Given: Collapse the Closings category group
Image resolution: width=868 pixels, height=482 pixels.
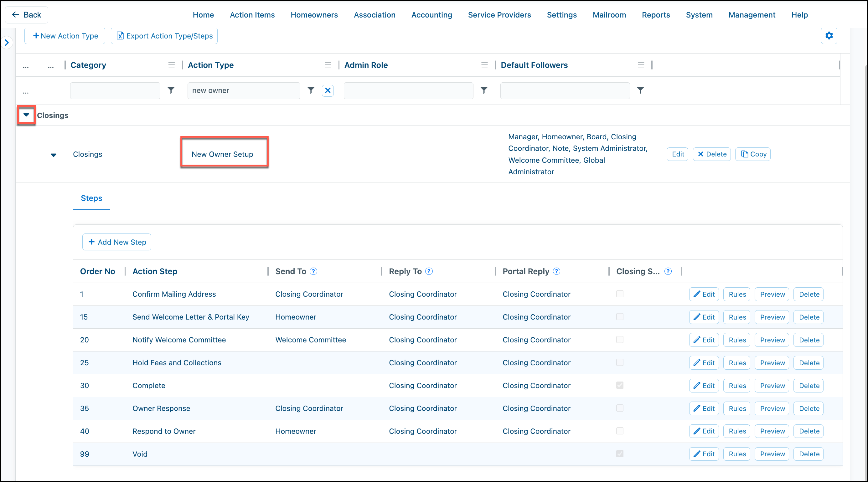Looking at the screenshot, I should (26, 115).
